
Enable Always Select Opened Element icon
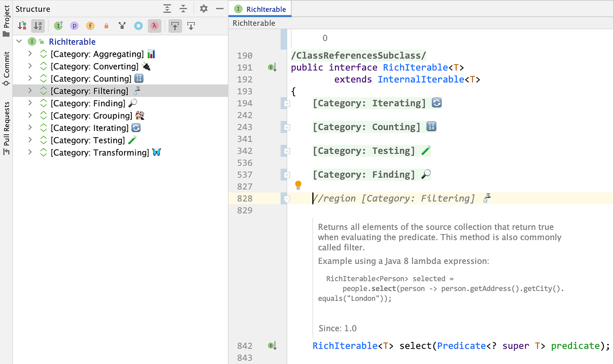coord(191,26)
